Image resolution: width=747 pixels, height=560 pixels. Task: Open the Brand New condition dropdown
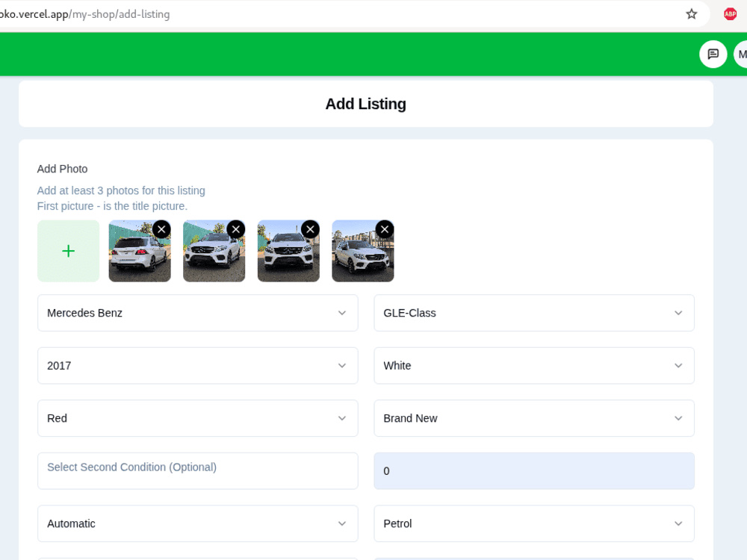[534, 418]
